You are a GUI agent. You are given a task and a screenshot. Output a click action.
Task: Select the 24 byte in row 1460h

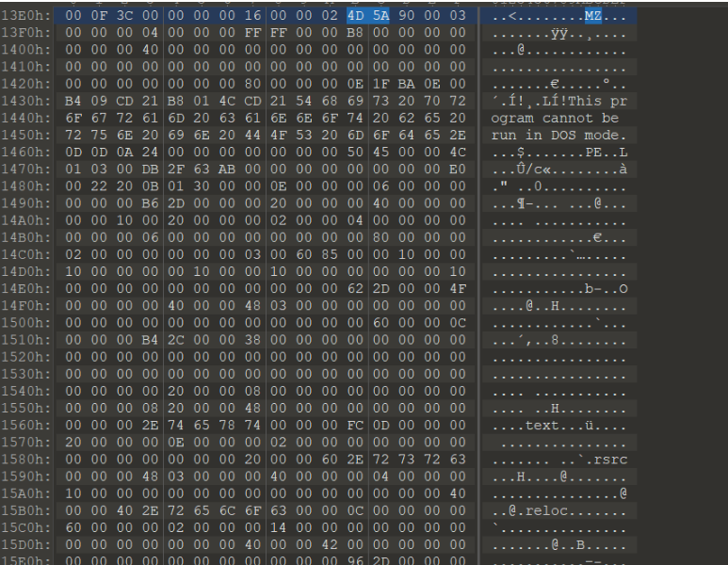click(x=150, y=153)
